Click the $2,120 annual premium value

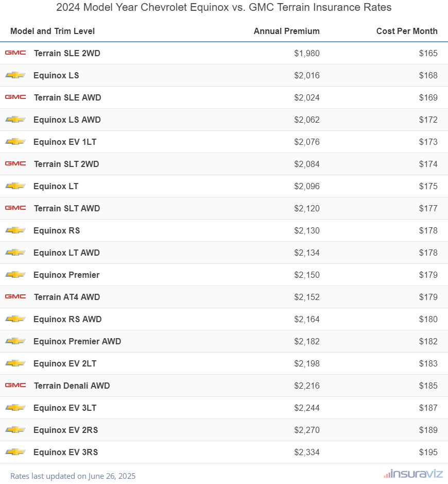[307, 208]
